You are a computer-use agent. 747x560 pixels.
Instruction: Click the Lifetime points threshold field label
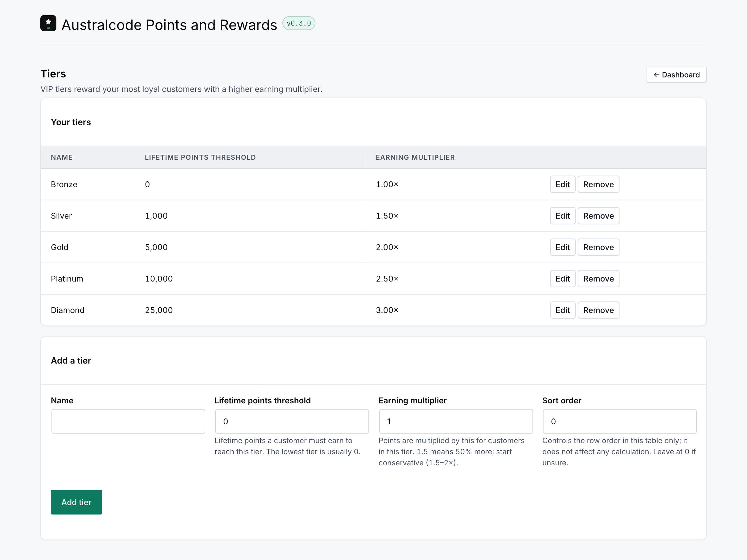pos(263,400)
